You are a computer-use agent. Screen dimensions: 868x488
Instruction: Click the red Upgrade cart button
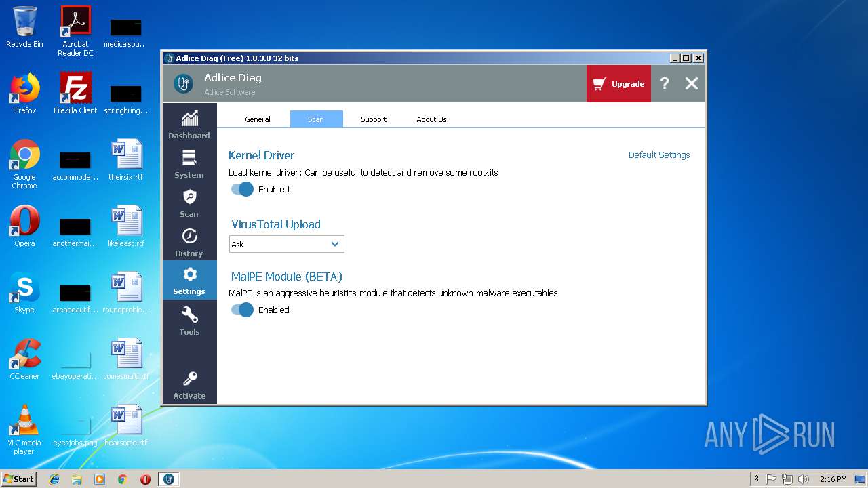(618, 83)
